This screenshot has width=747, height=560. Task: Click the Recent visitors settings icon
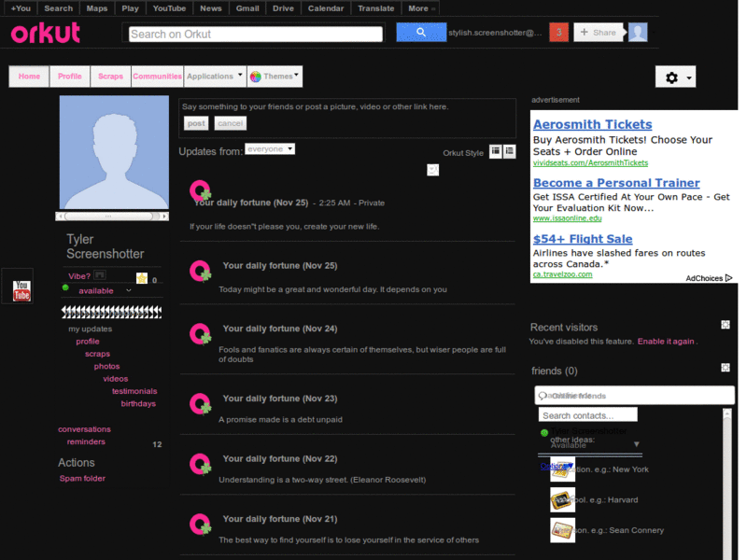pyautogui.click(x=726, y=325)
